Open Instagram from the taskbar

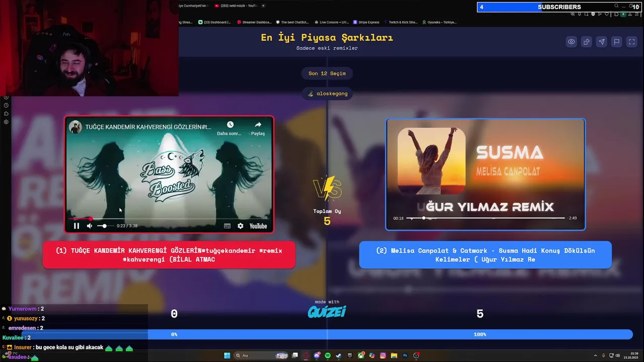click(x=383, y=355)
